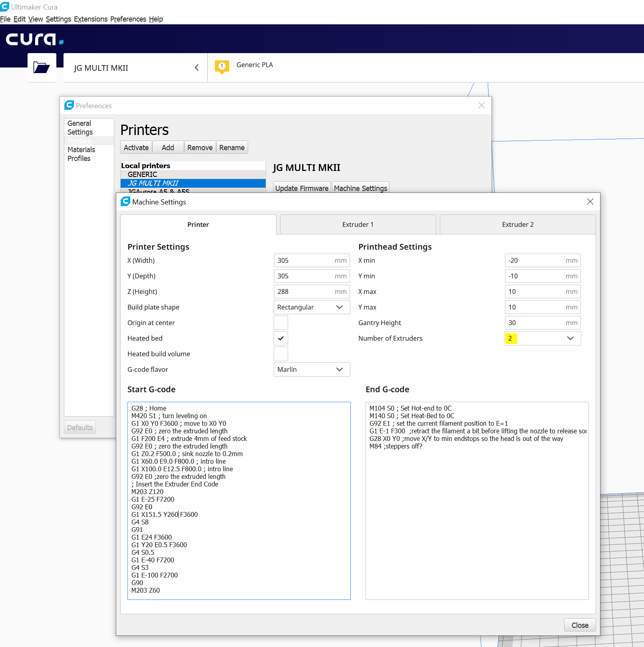
Task: Click the Machine Settings button
Action: [x=360, y=188]
